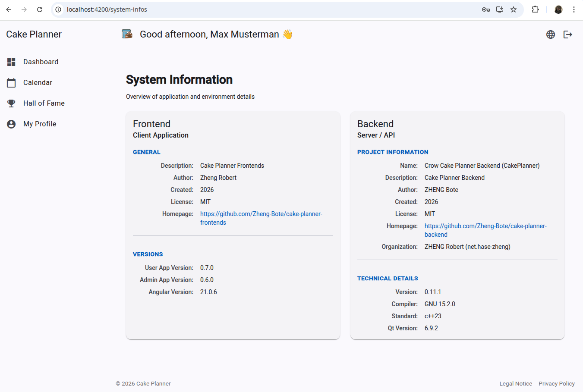Log out using the exit icon top right

[x=568, y=34]
